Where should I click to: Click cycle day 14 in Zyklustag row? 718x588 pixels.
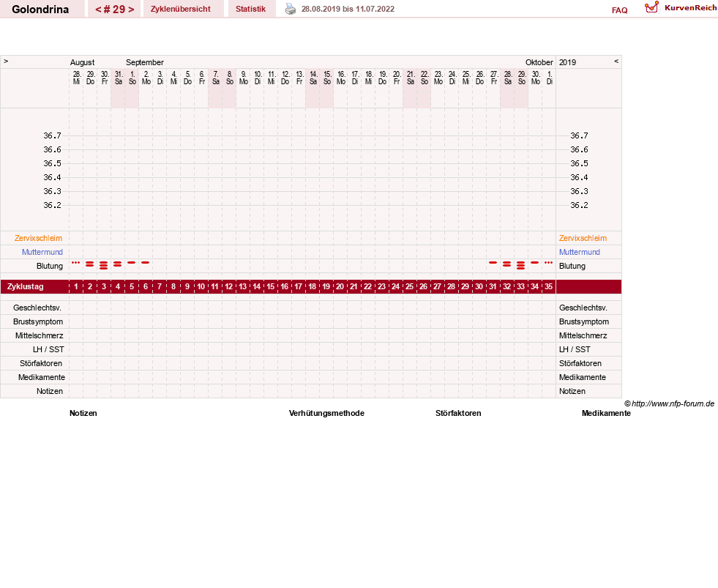256,287
